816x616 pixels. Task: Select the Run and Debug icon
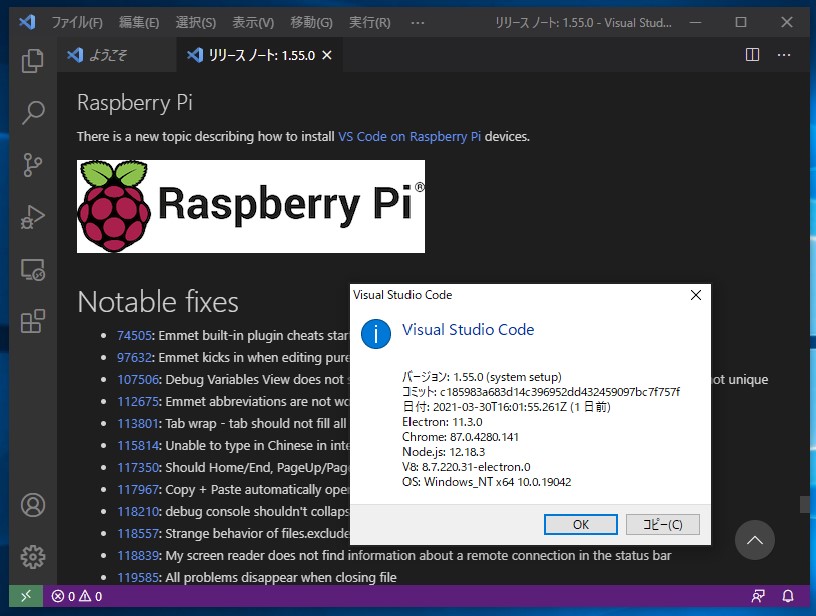click(x=32, y=216)
